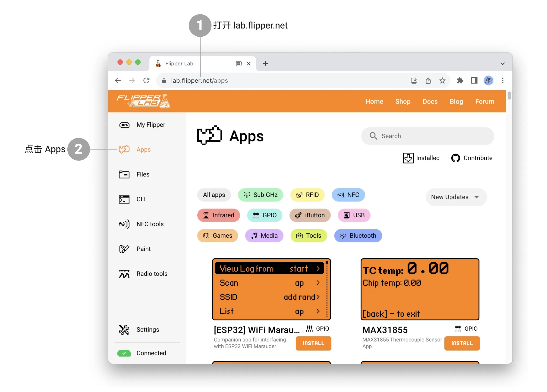Go to Home in top navigation
This screenshot has height=392, width=547.
(x=374, y=101)
